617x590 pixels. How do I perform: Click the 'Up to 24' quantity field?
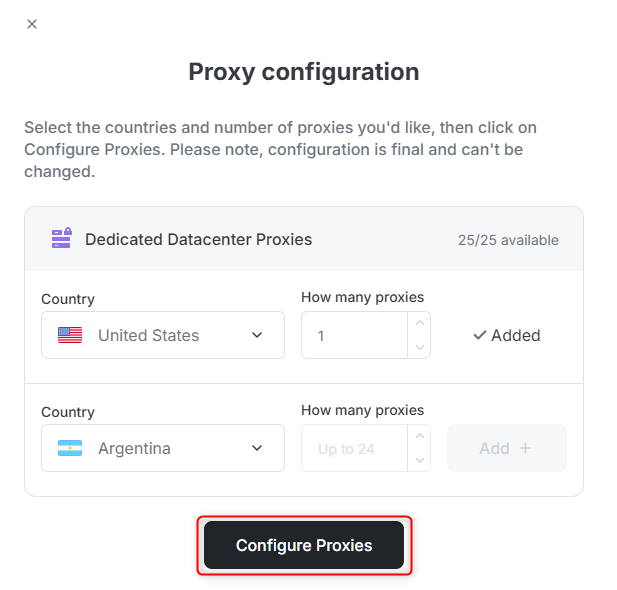[x=355, y=449]
